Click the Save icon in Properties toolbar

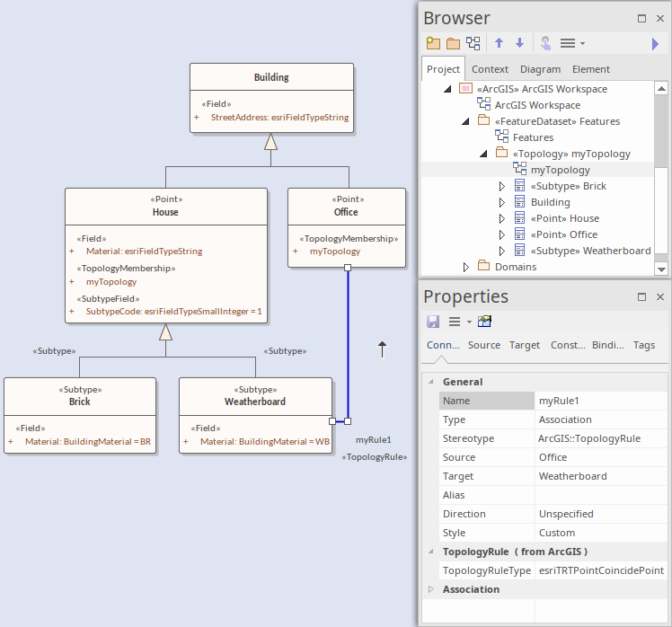point(433,322)
